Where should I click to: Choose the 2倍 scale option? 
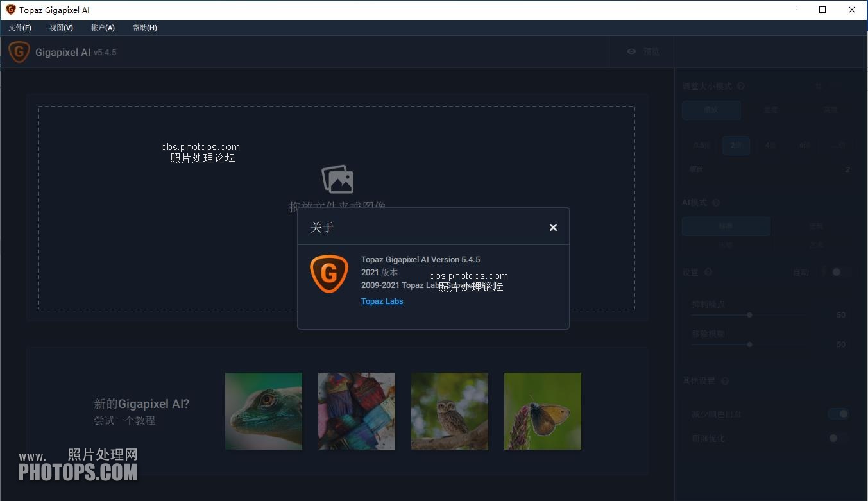coord(736,146)
